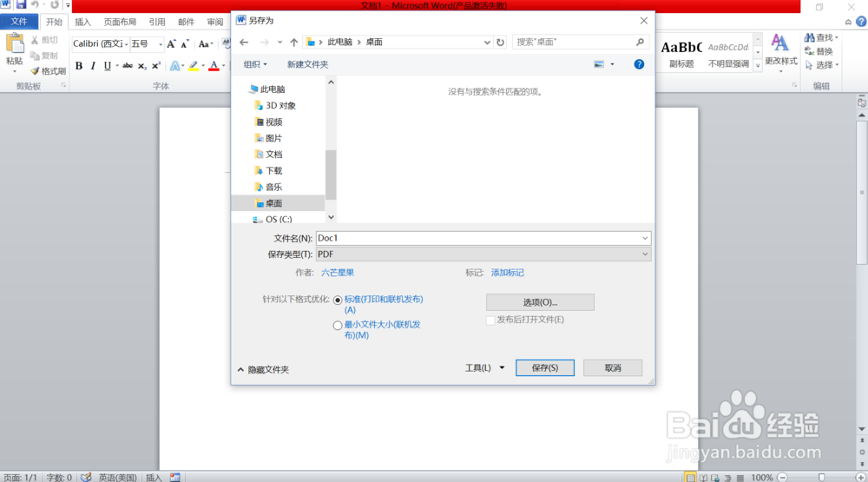Refresh the folder location

(x=501, y=42)
